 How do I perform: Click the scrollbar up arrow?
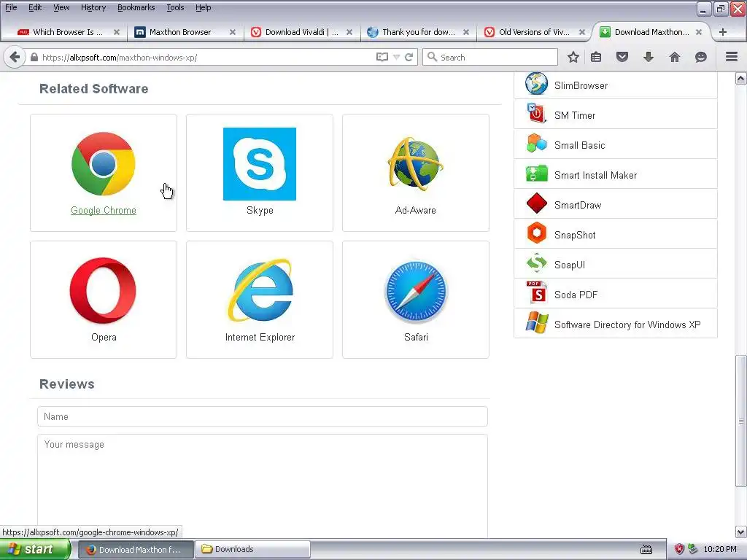pos(741,79)
